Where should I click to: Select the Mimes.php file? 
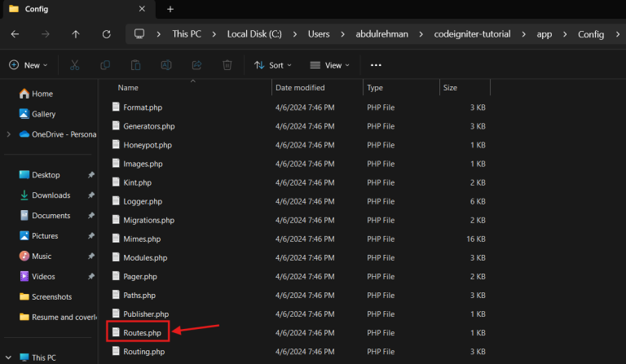[137, 239]
